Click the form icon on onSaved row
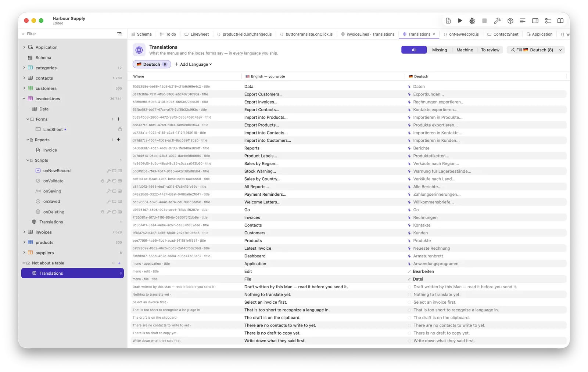Image resolution: width=588 pixels, height=372 pixels. [114, 202]
